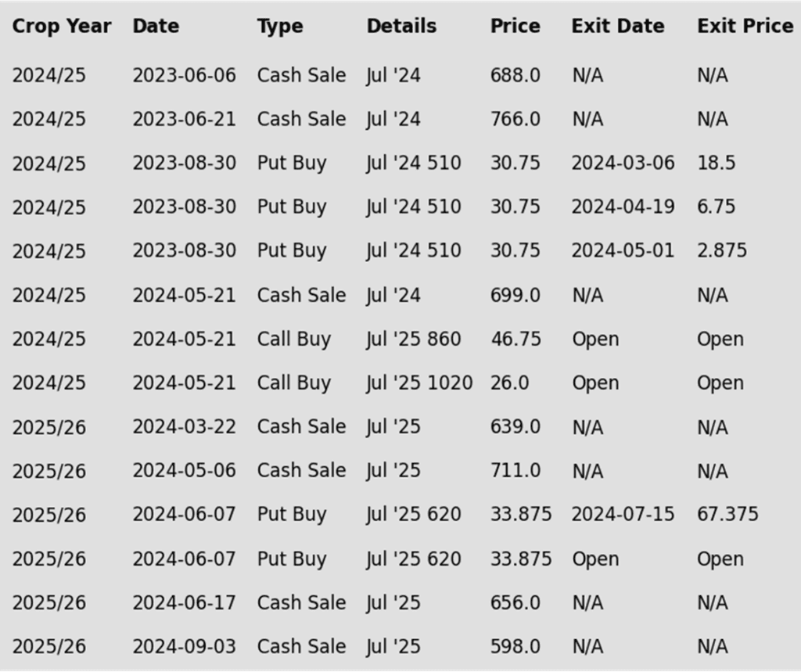Viewport: 801px width, 672px height.
Task: Click the exit date 2024-07-15
Action: click(623, 515)
